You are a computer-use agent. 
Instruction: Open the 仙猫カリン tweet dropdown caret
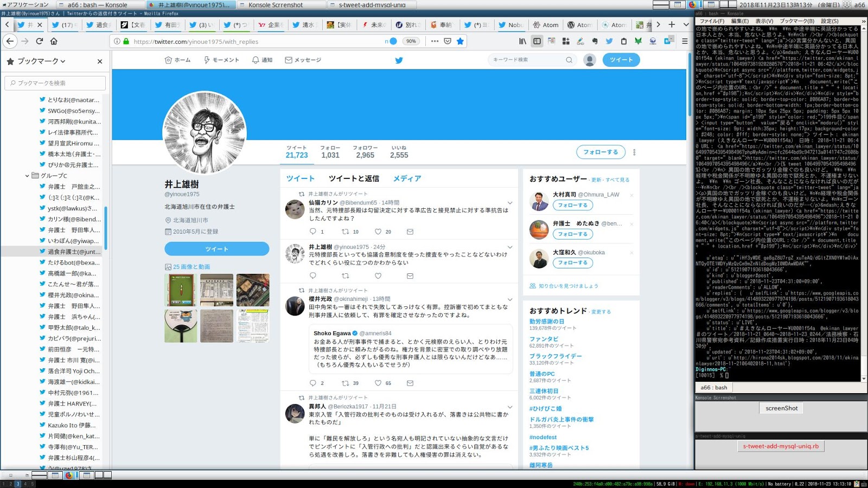510,203
